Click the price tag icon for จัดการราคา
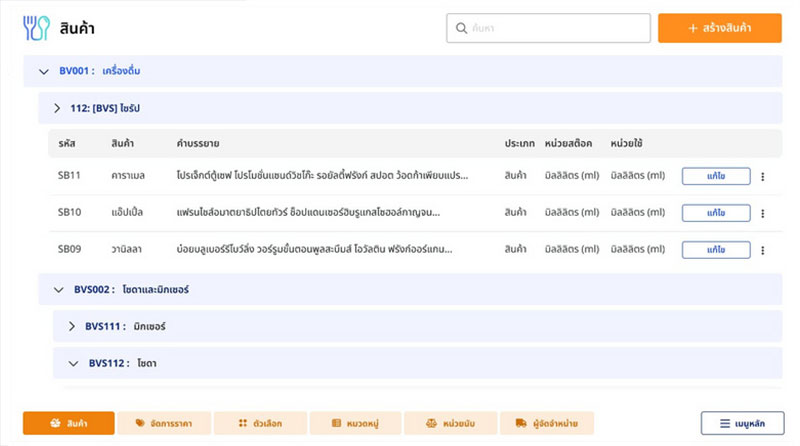The image size is (800, 446). pos(138,423)
